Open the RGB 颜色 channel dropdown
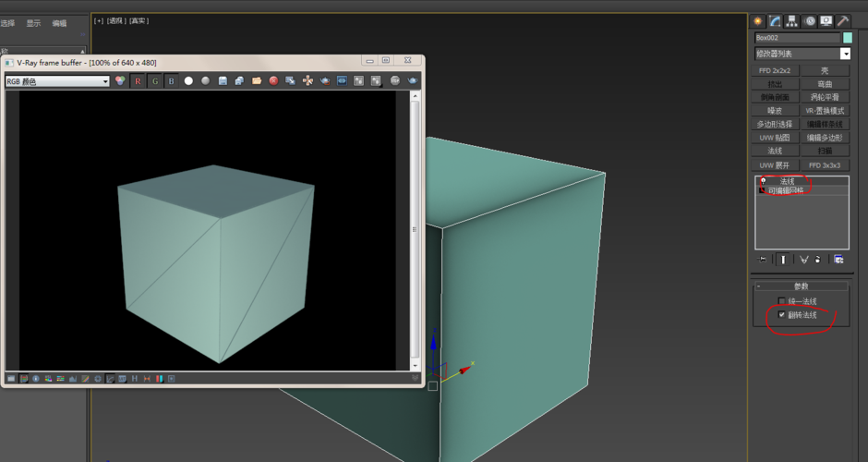Viewport: 868px width, 462px height. pyautogui.click(x=57, y=81)
